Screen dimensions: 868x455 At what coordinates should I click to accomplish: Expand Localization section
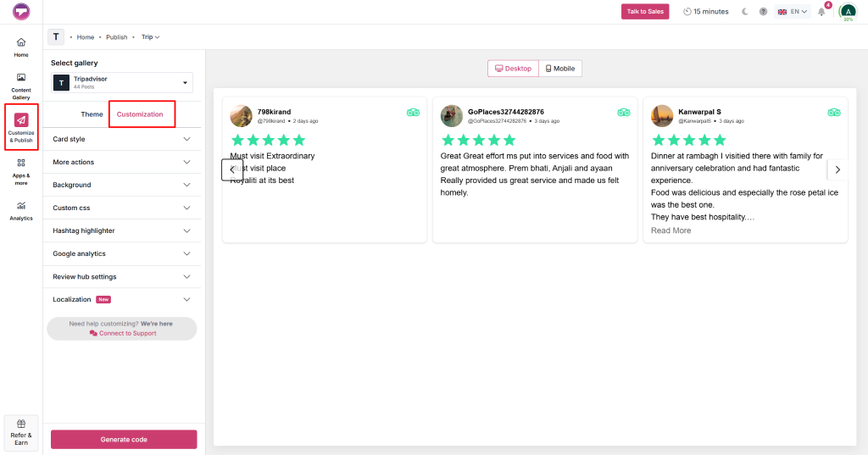pos(122,299)
